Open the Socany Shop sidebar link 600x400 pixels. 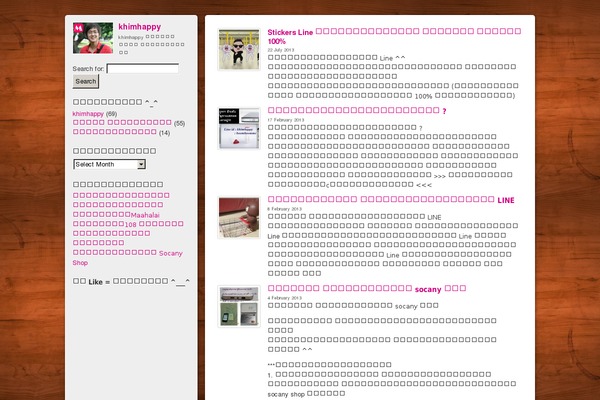point(127,258)
